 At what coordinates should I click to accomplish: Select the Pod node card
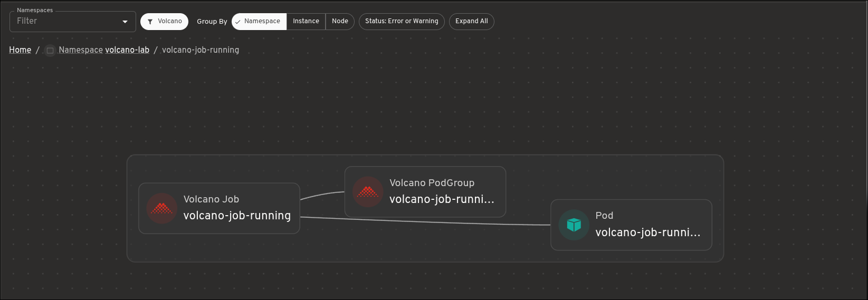click(631, 225)
